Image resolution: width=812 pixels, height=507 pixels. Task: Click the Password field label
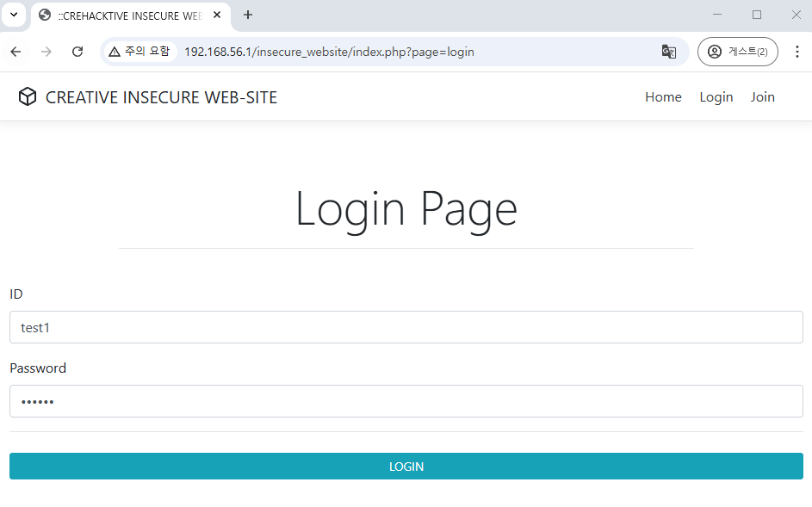click(x=38, y=368)
